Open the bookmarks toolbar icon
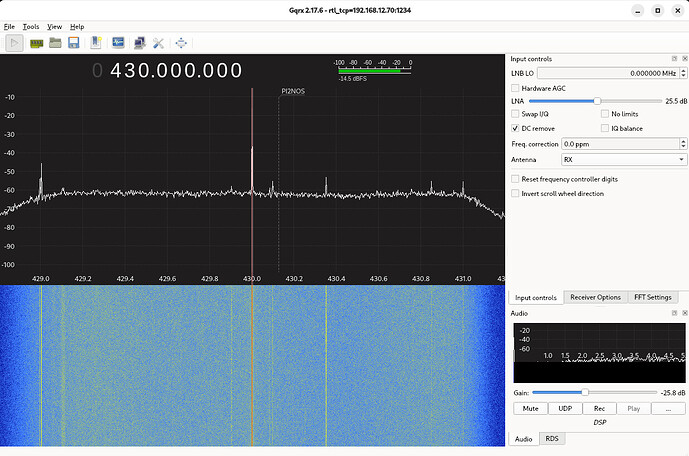This screenshot has height=456, width=689. (96, 43)
